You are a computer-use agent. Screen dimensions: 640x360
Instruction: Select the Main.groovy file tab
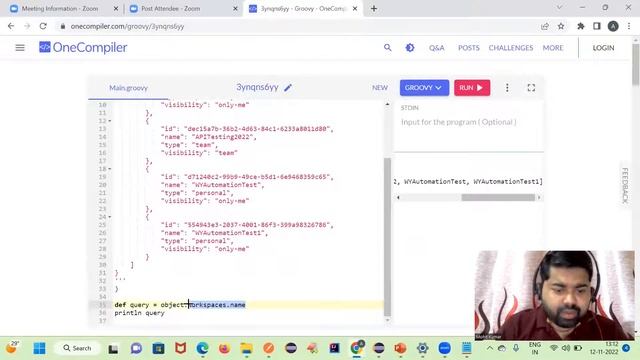tap(128, 88)
